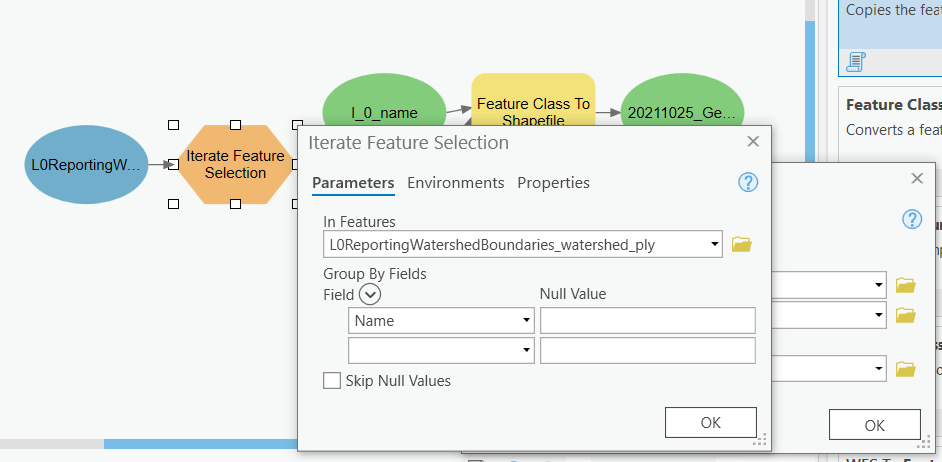Open help for Iterate Feature Selection
942x462 pixels.
[747, 182]
